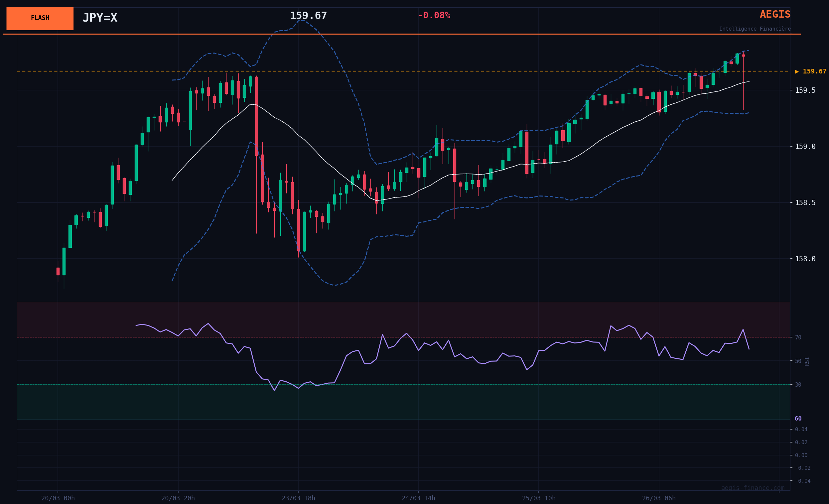Click the Intelligence Financière subtitle
Screen dimensions: 829x504
(755, 29)
